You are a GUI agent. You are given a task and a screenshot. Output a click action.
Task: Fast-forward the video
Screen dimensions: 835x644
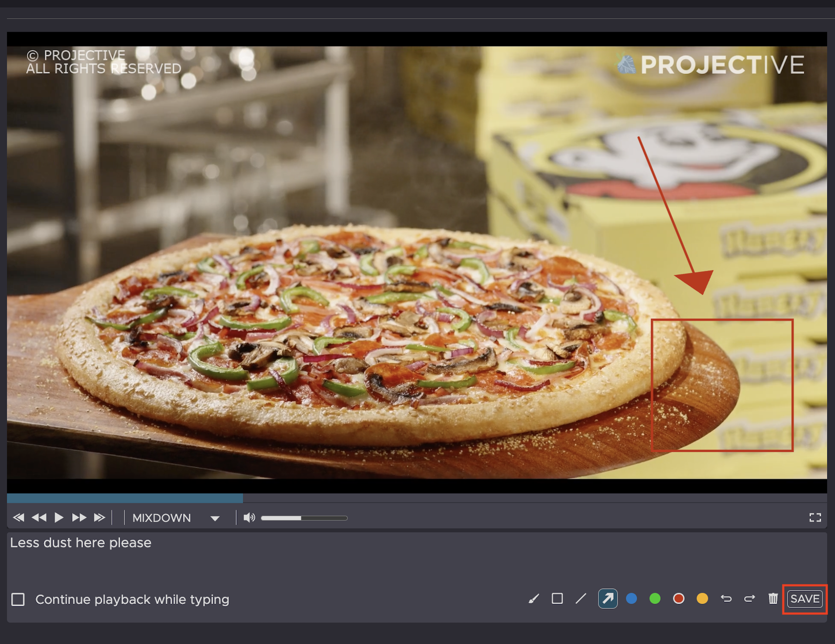point(79,517)
